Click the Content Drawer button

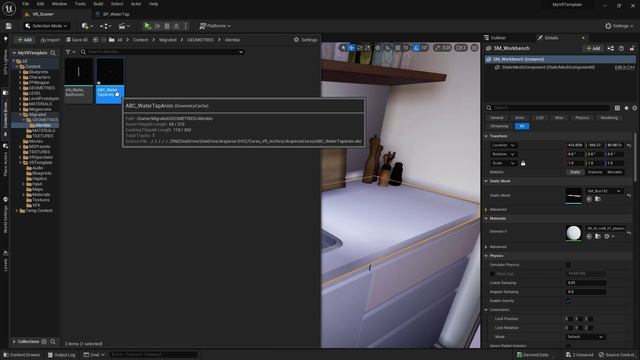click(22, 355)
